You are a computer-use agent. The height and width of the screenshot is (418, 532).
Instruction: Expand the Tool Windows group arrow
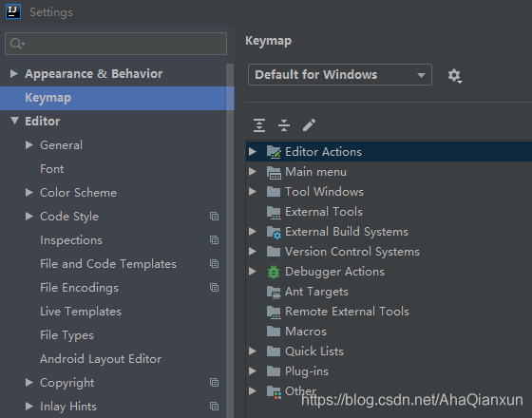tap(253, 192)
